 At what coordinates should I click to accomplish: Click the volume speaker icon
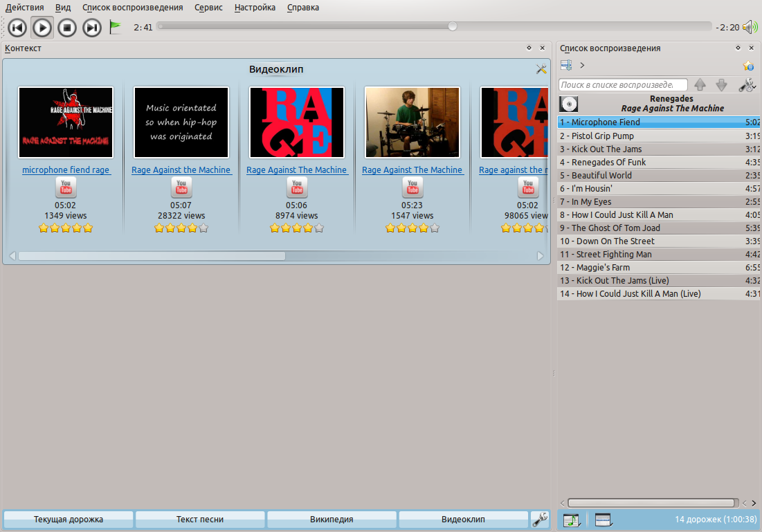[x=750, y=27]
